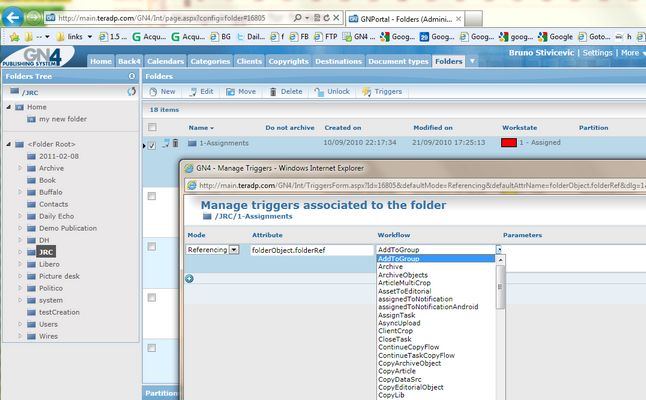Expand the Buffalo folder node
This screenshot has width=646, height=400.
pos(20,192)
